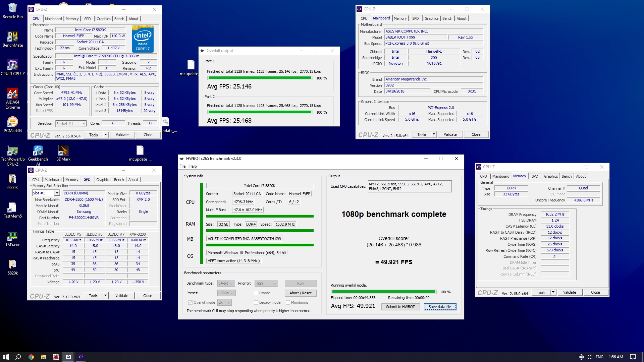Open File Explorer from the taskbar
Viewport: 644px width, 362px height.
[x=43, y=357]
